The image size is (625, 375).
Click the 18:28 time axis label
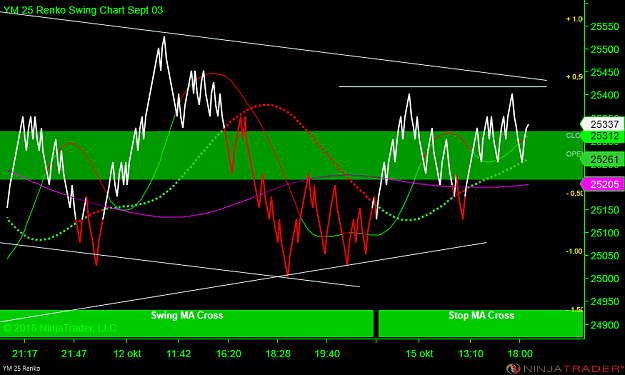(278, 353)
